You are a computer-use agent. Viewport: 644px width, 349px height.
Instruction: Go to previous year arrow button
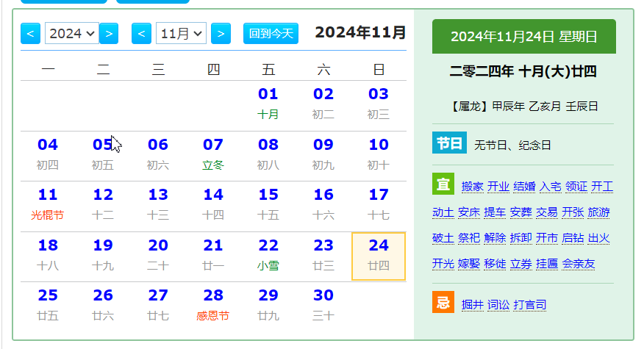(30, 33)
